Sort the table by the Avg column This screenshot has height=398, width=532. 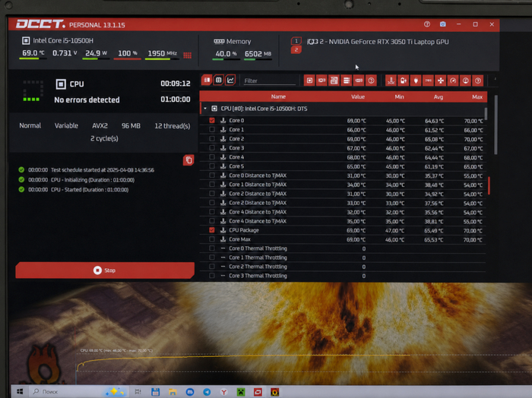[x=439, y=97]
